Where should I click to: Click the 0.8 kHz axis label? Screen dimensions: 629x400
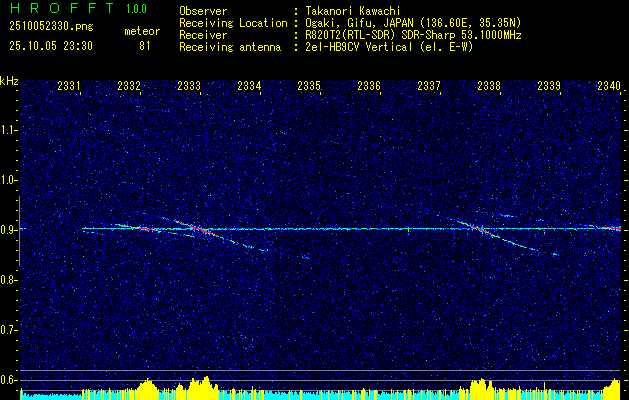[x=9, y=280]
